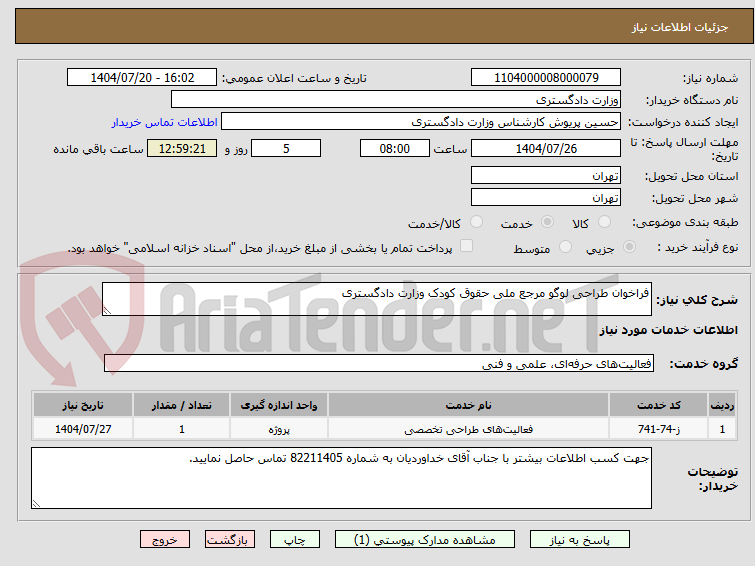Click the وزارت دادگستری buyer name field

396,100
